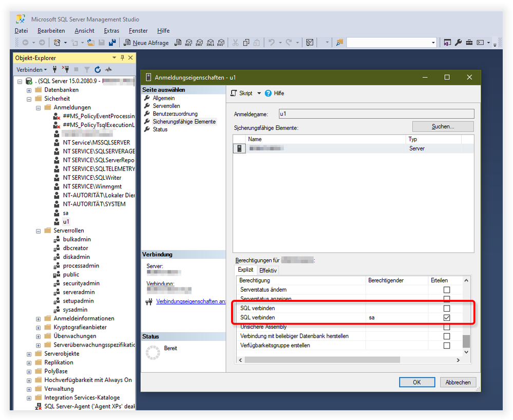
Task: Open the Verbindungseigenschaften link
Action: [191, 301]
